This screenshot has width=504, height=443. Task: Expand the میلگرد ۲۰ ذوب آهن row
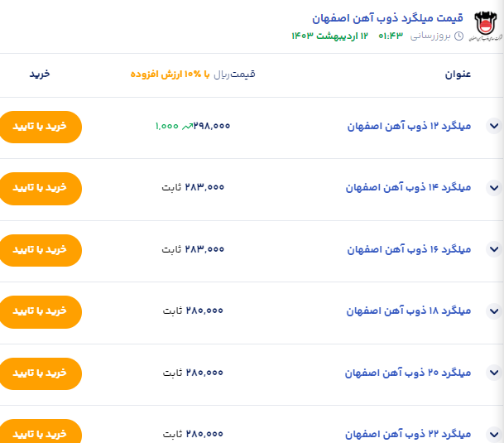[x=494, y=373]
